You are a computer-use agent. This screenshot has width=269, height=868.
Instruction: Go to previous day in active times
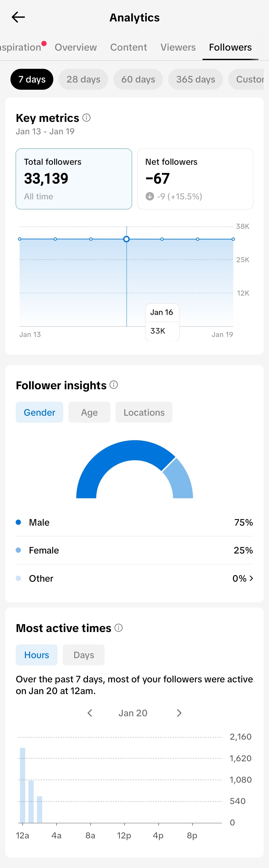pyautogui.click(x=90, y=713)
